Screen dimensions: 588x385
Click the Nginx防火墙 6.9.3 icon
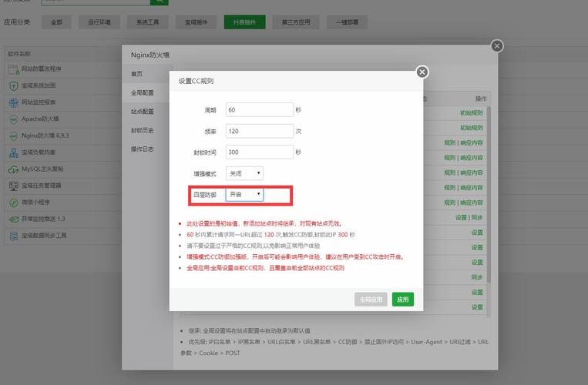tap(14, 136)
